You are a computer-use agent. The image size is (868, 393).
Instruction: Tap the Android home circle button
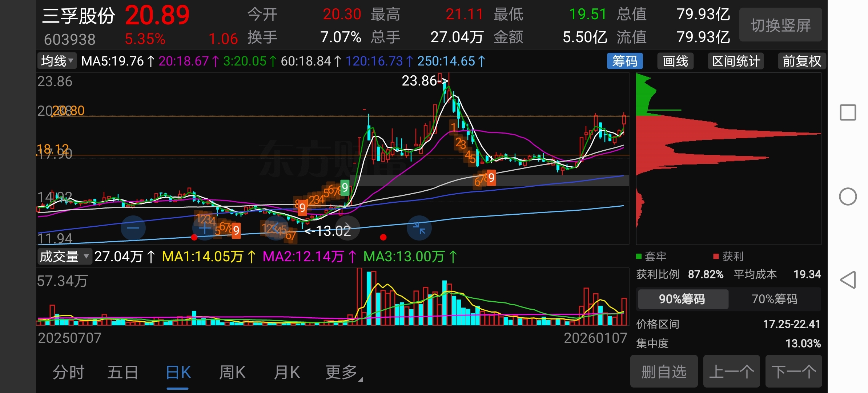click(848, 197)
